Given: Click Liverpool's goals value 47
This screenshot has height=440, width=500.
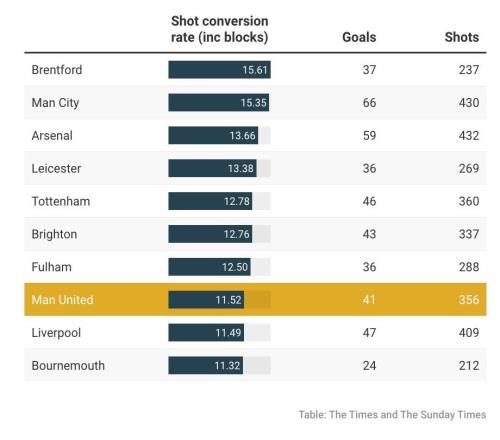Looking at the screenshot, I should click(x=369, y=332).
